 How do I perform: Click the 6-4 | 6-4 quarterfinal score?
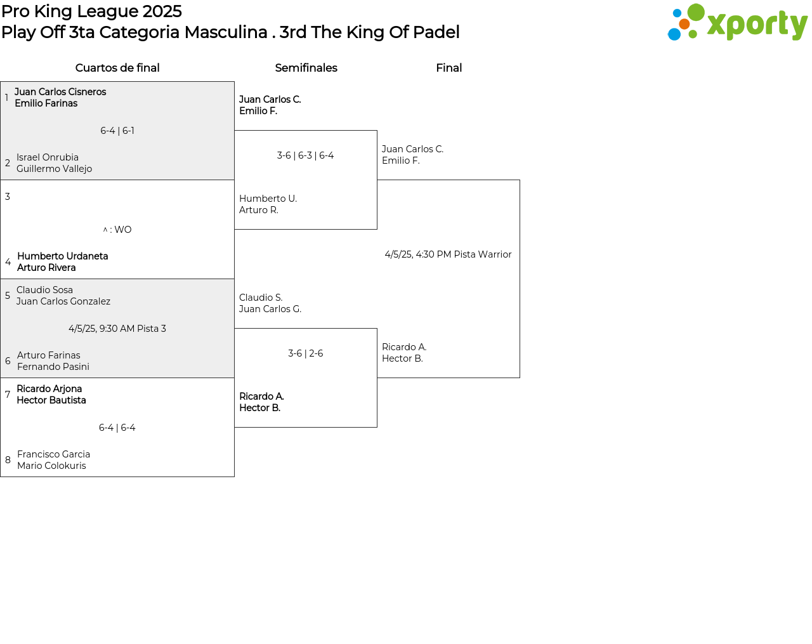coord(117,428)
